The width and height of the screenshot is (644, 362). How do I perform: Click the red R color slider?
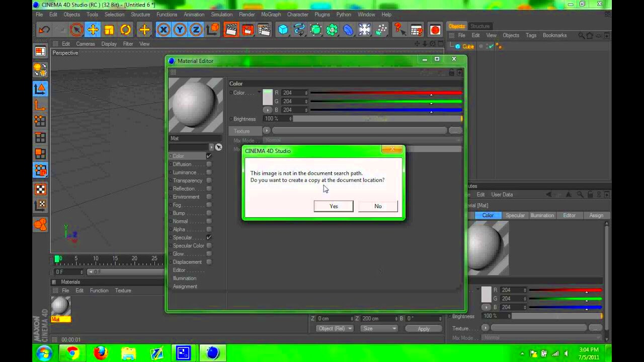tap(386, 93)
